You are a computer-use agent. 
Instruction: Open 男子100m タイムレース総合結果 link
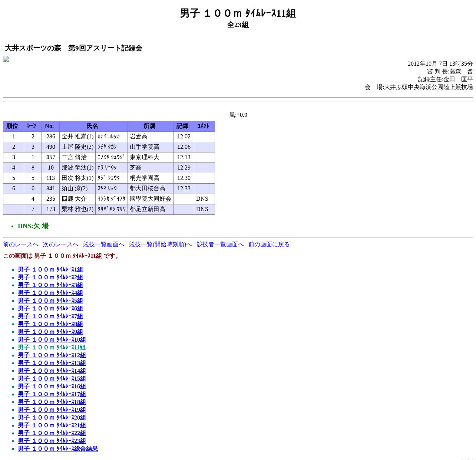(x=58, y=449)
